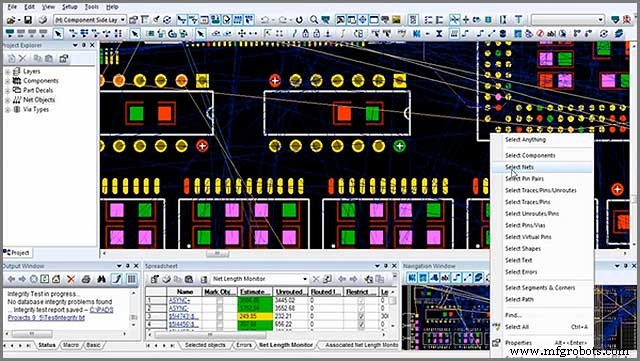Select the first arrow pointer tool in second toolbar
This screenshot has height=361, width=640.
click(58, 33)
